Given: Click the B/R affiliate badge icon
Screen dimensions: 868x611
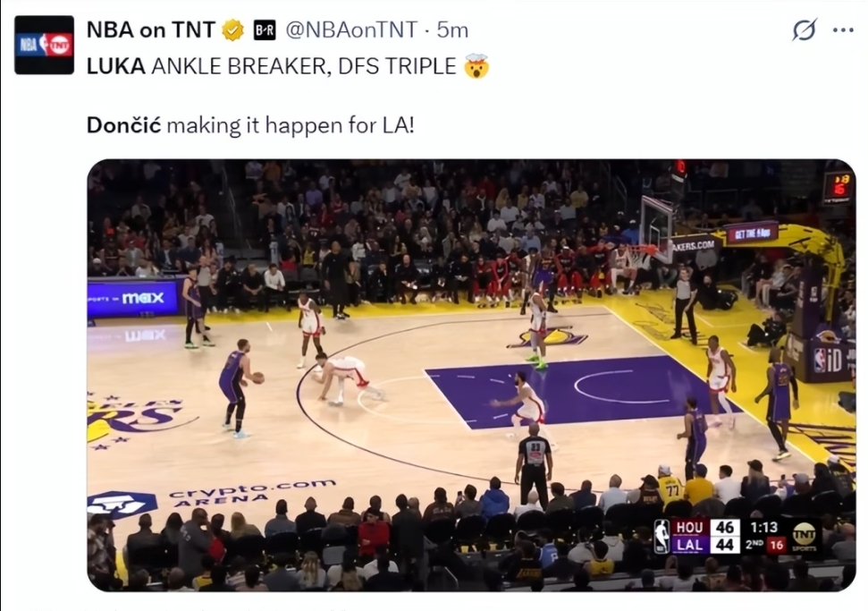Looking at the screenshot, I should (x=265, y=30).
